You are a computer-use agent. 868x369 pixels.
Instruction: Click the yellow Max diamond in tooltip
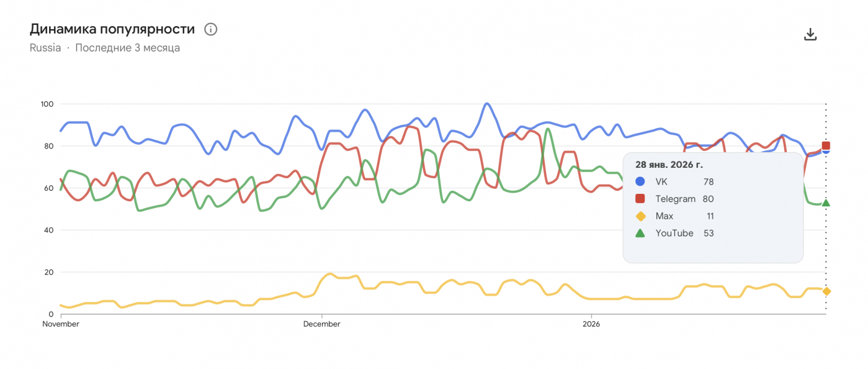coord(640,216)
